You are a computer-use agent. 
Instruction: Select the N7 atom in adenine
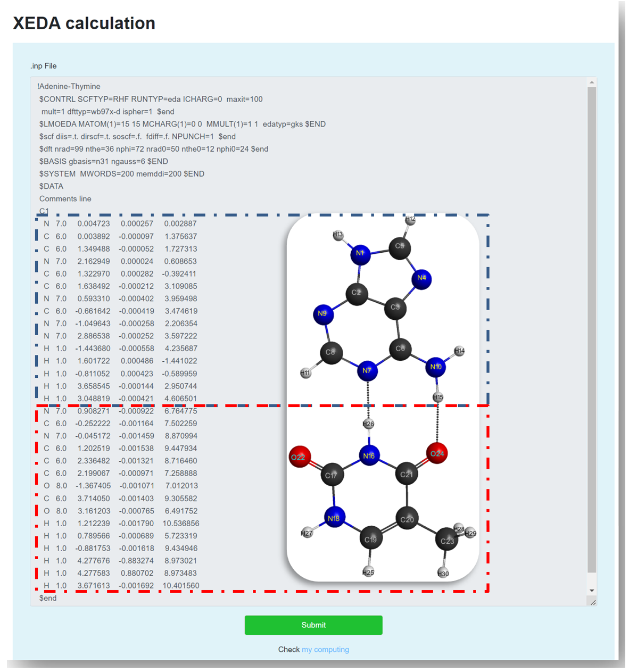[367, 370]
